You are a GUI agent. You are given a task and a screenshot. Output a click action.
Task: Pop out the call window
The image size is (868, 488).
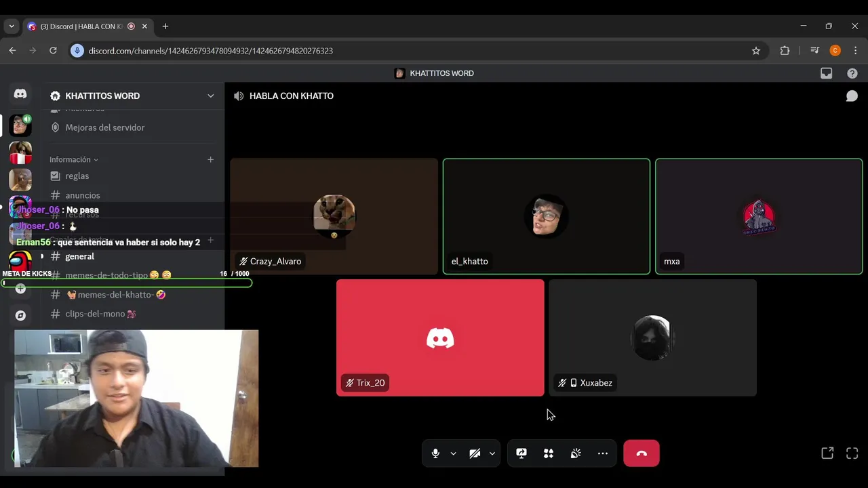(x=827, y=453)
